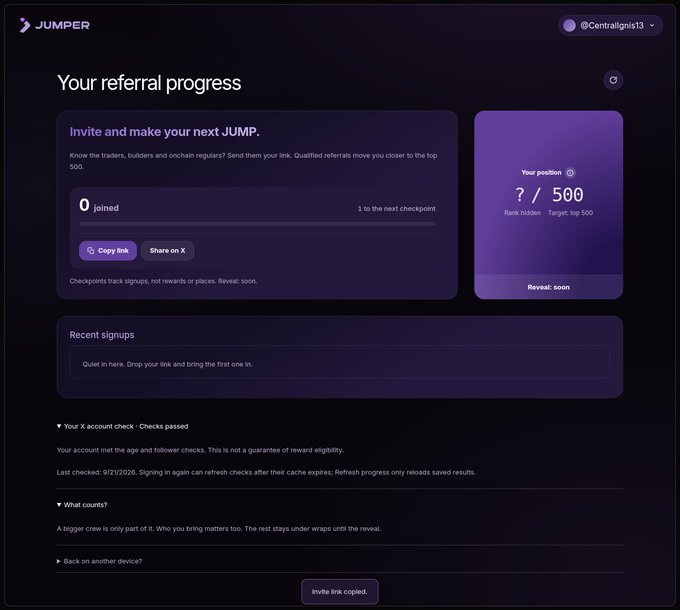The height and width of the screenshot is (610, 680).
Task: Click the user avatar circle
Action: tap(569, 26)
